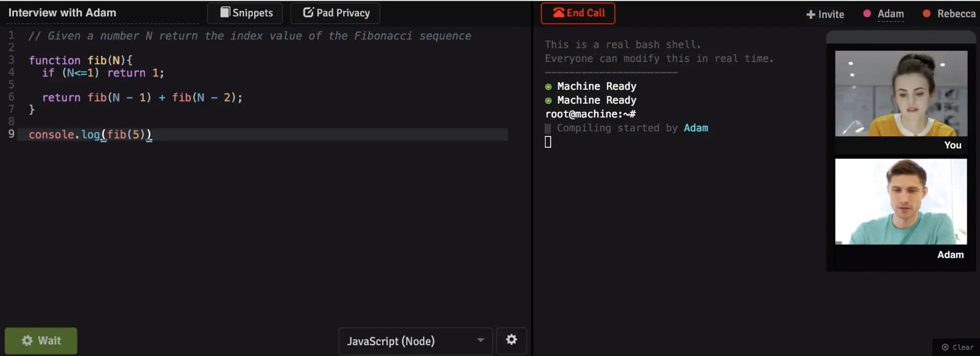Toggle Rebecca's red presence dot
Viewport: 980px width, 356px height.
[926, 14]
